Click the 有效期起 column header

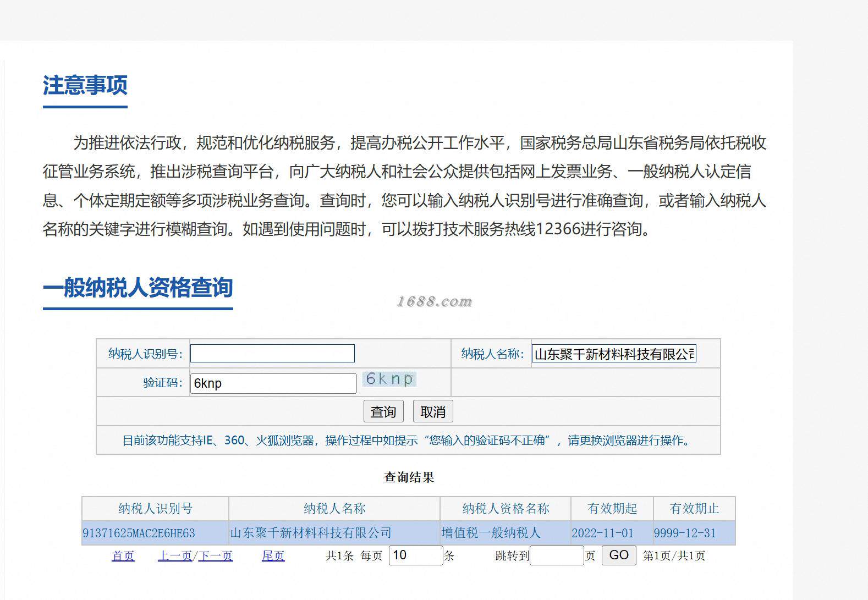(612, 509)
